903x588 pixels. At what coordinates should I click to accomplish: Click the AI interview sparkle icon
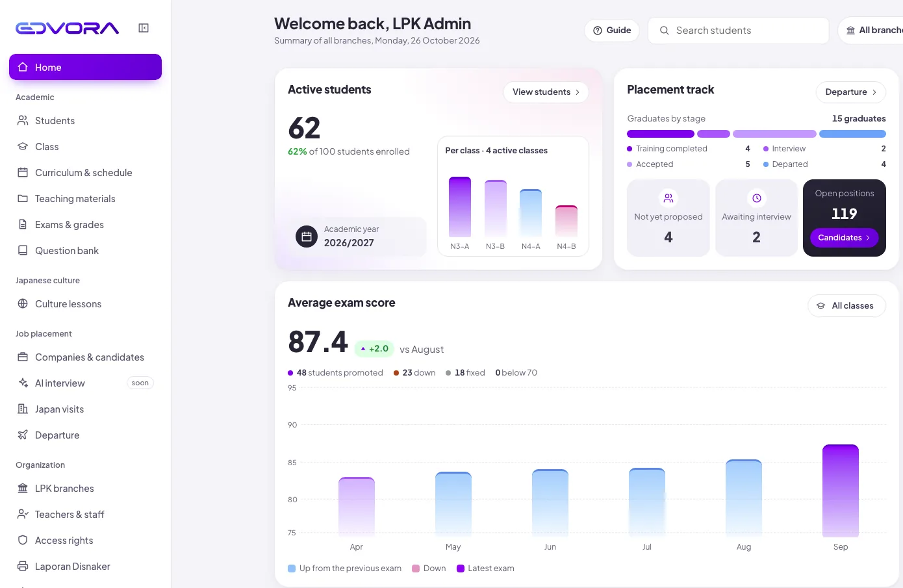click(x=23, y=383)
